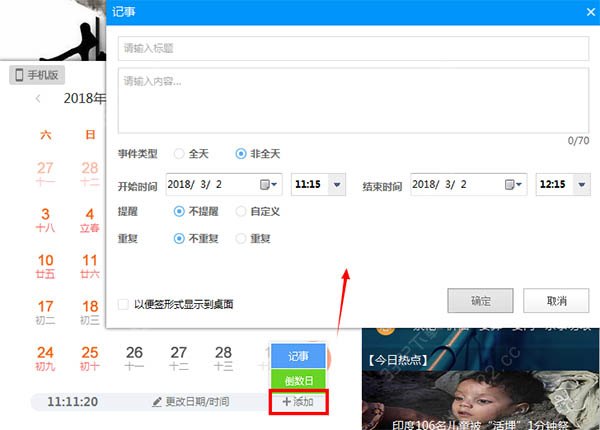
Task: Expand the start time 11:15 dropdown
Action: pyautogui.click(x=337, y=185)
